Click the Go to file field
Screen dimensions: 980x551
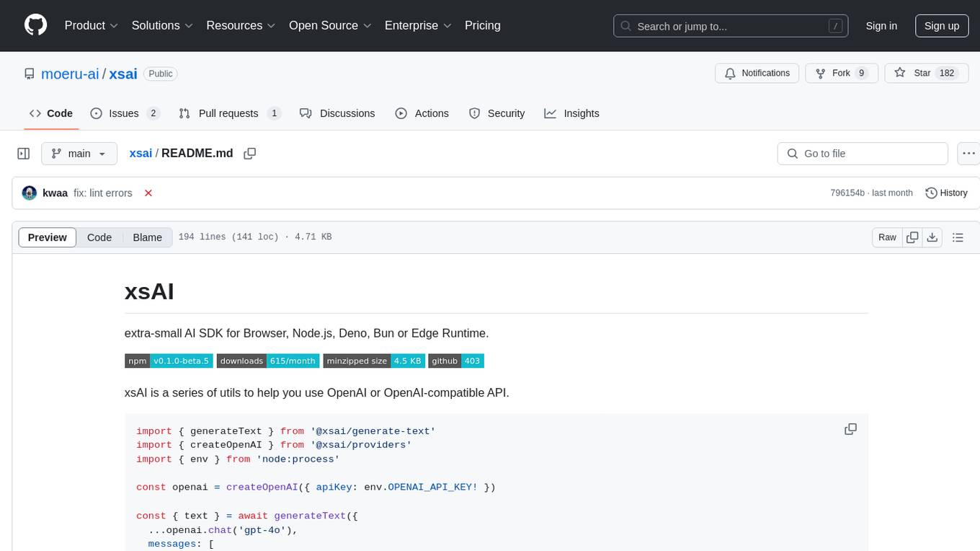863,154
